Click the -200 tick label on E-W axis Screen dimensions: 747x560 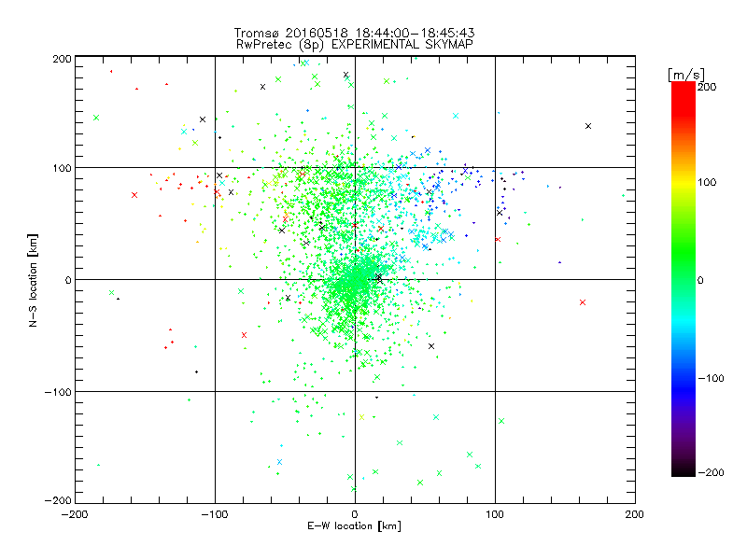click(x=75, y=514)
